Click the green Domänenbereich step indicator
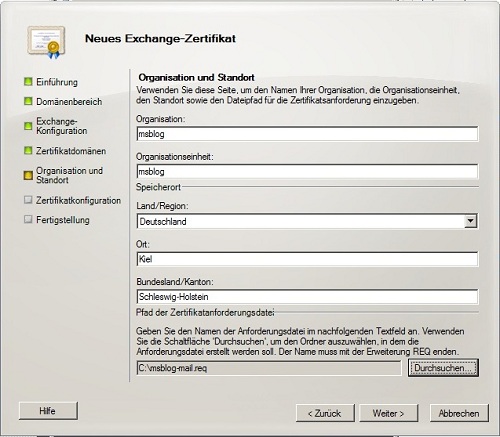 (28, 101)
